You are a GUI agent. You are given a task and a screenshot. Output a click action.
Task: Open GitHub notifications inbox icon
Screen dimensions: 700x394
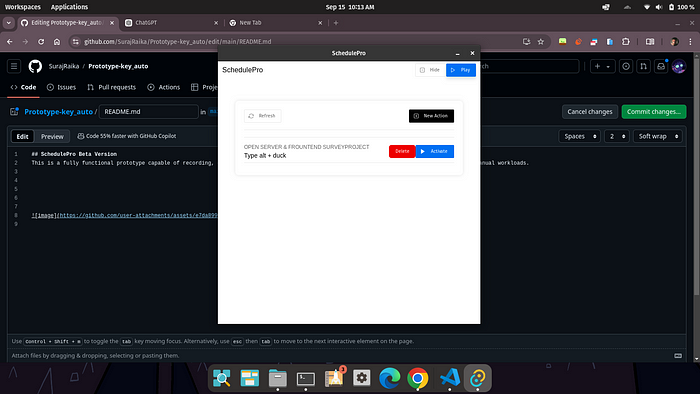(x=661, y=66)
